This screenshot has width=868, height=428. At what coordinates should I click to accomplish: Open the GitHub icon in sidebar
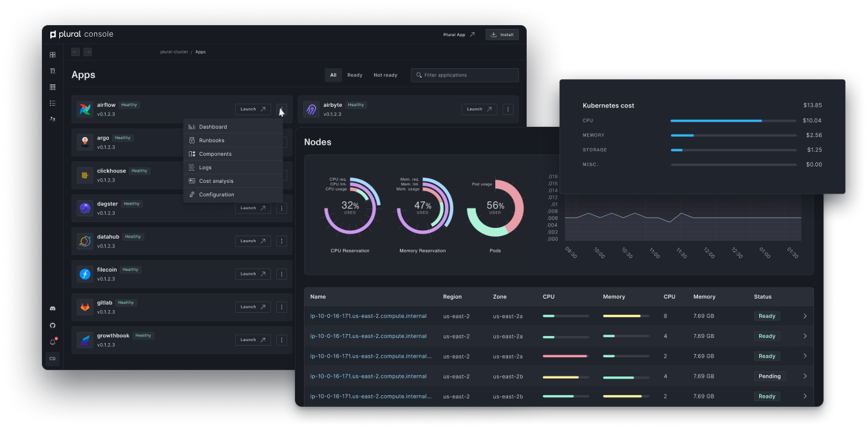tap(53, 326)
